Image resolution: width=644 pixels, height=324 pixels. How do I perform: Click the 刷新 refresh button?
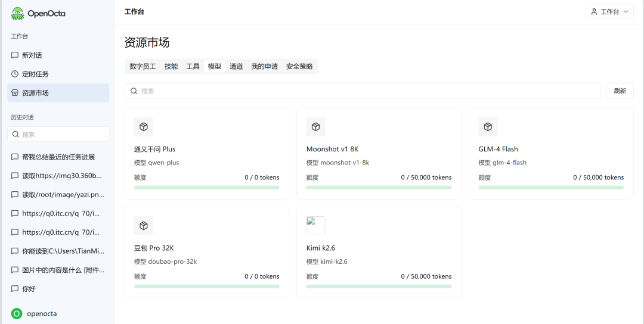[x=620, y=91]
